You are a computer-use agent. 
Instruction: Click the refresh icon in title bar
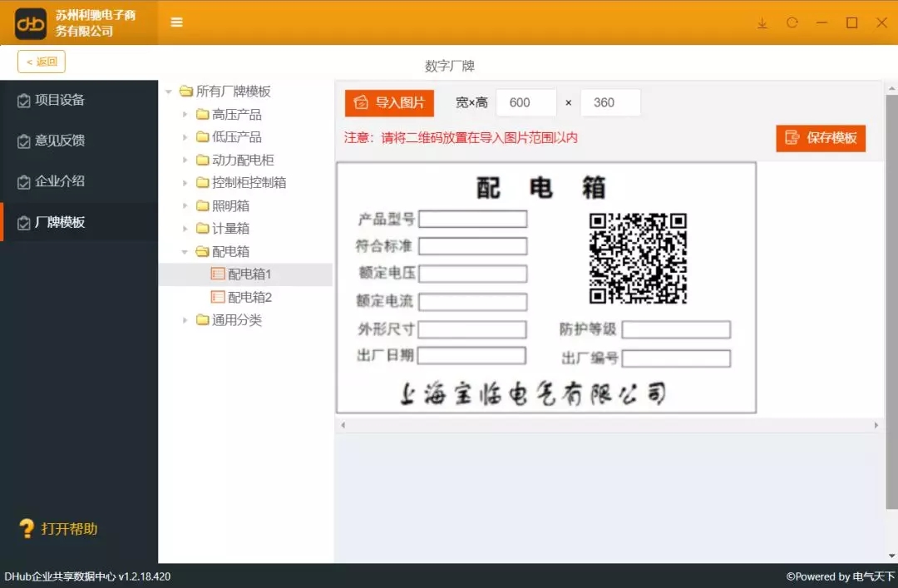click(x=792, y=23)
